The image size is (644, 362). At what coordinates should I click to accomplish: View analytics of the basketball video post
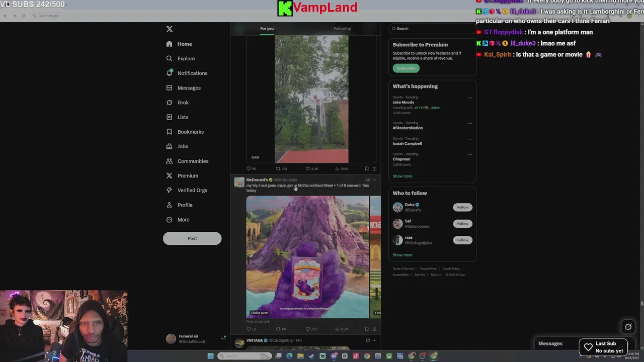[x=342, y=169]
